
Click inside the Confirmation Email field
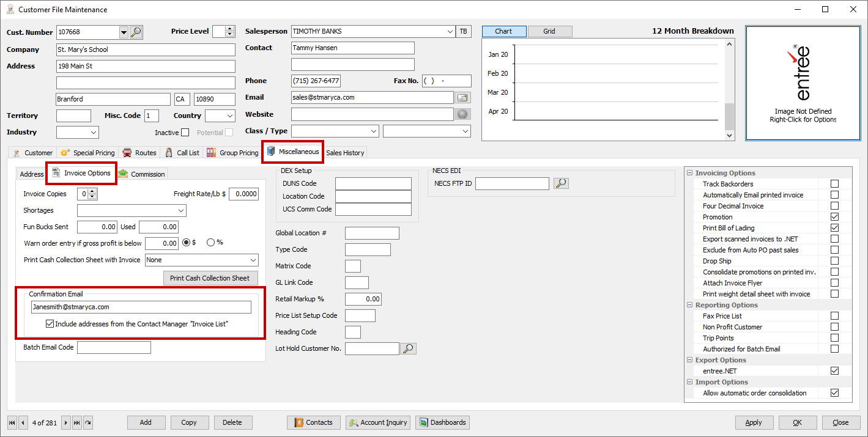coord(141,306)
